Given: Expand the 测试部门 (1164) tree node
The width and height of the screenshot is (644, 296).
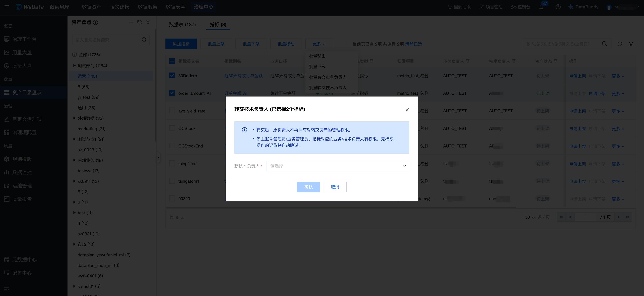Looking at the screenshot, I should (x=74, y=66).
